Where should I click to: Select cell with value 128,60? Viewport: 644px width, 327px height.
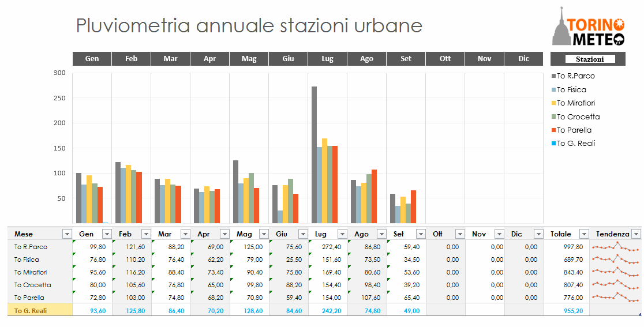click(x=249, y=311)
